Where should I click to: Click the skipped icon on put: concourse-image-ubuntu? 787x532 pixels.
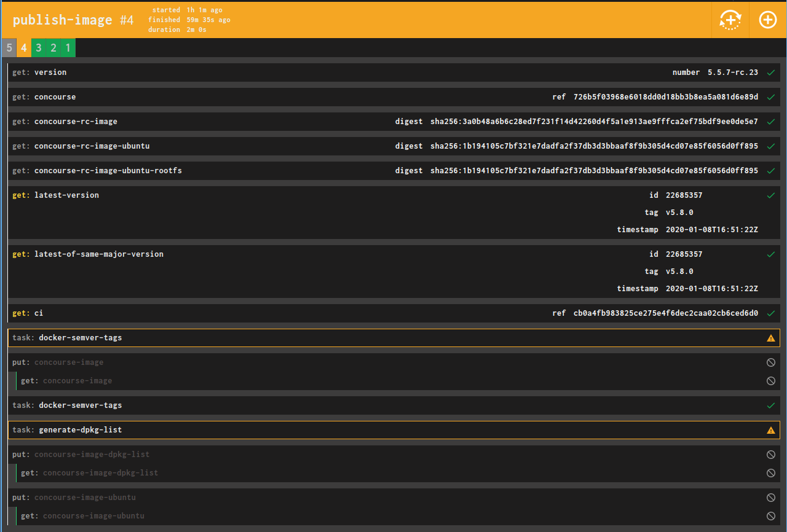point(771,497)
